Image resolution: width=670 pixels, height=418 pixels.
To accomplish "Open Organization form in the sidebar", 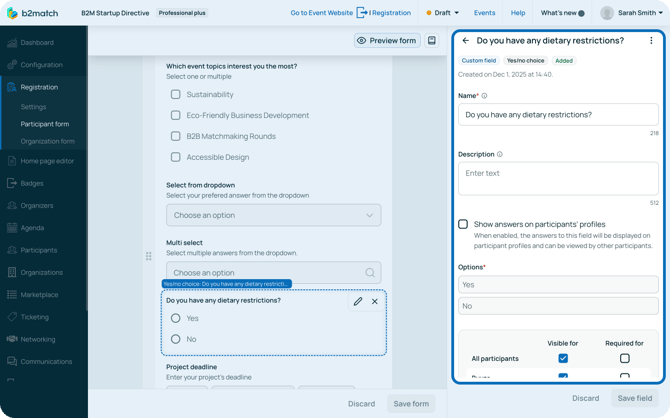I will (47, 141).
